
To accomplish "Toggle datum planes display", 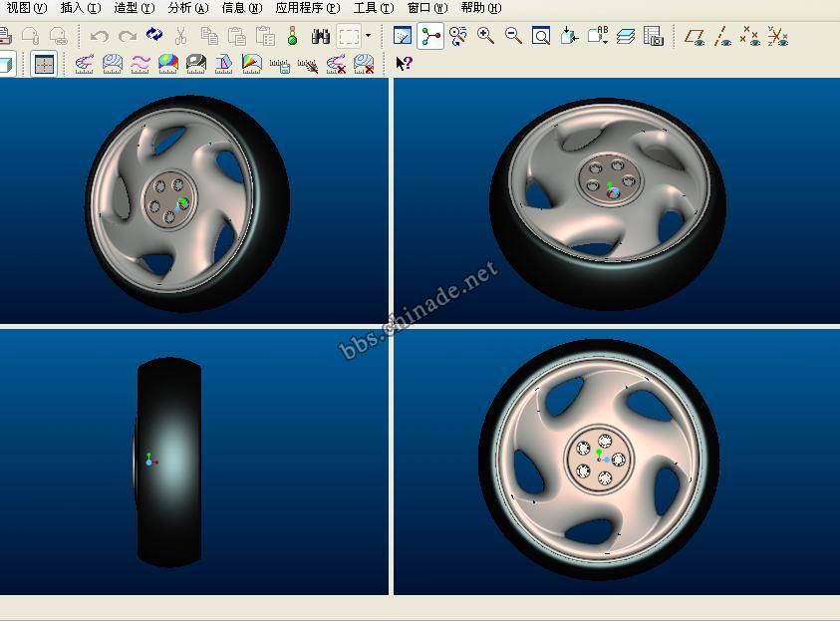I will click(695, 37).
